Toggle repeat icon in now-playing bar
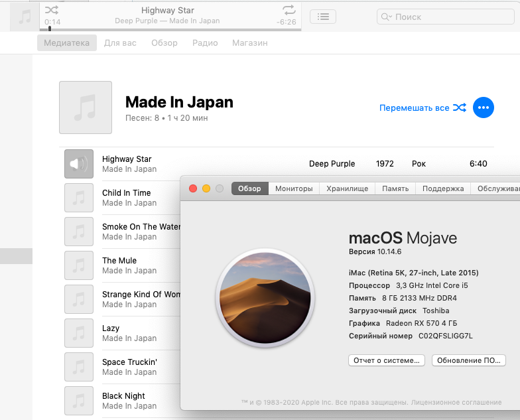The height and width of the screenshot is (420, 520). click(x=289, y=10)
